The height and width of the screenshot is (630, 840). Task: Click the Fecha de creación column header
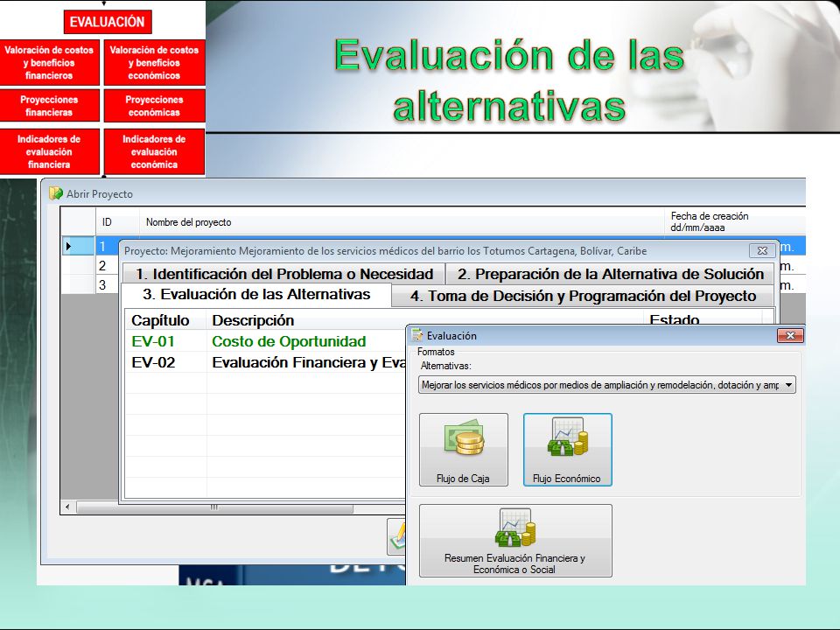(x=735, y=221)
